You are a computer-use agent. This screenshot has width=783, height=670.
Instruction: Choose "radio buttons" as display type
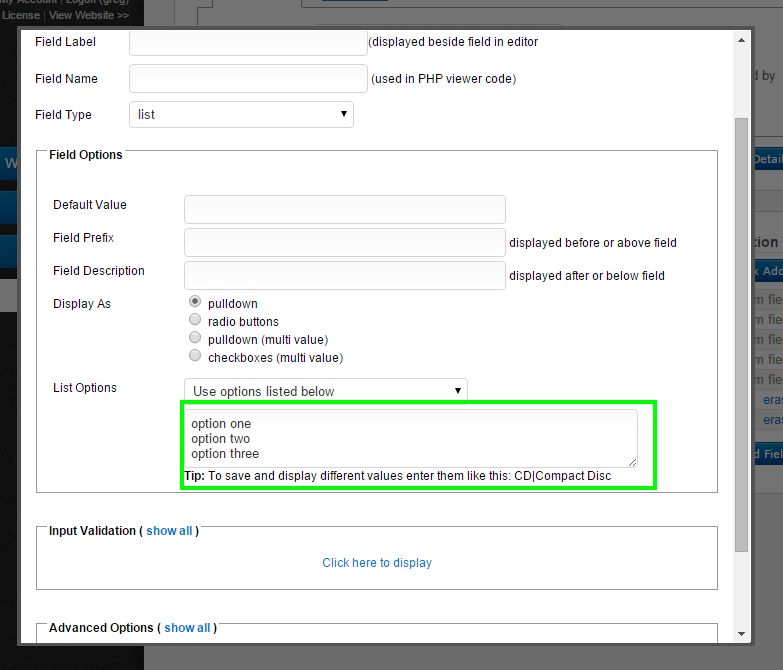[195, 321]
